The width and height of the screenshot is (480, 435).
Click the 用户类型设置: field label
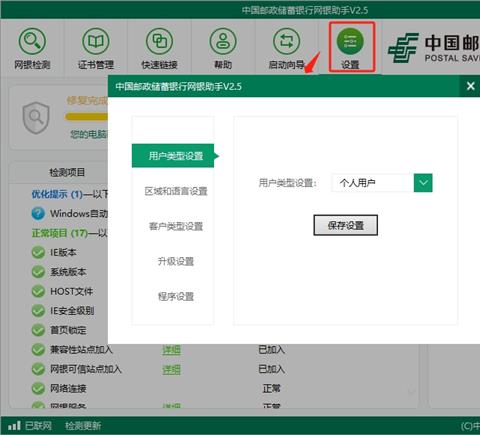pos(287,183)
